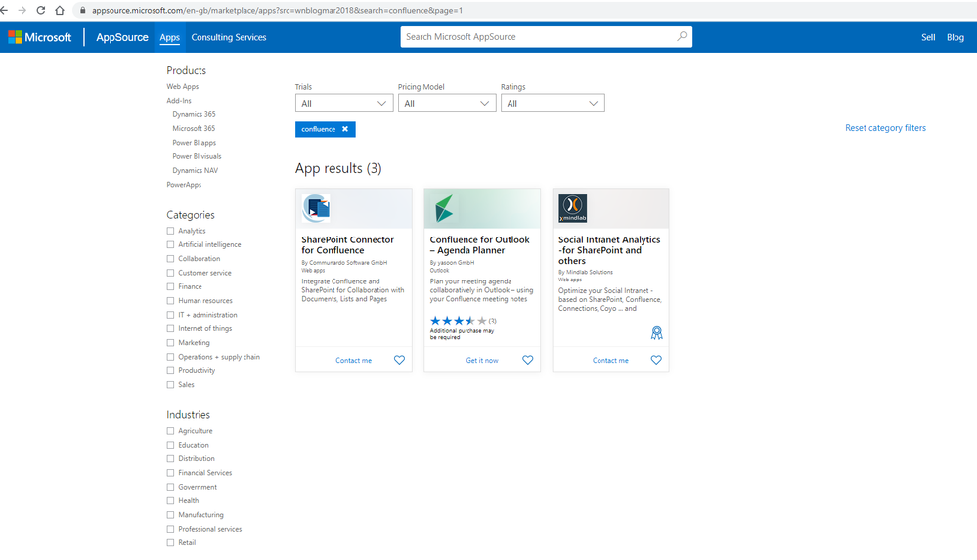Click the browser address bar URL
Image resolution: width=977 pixels, height=560 pixels.
click(277, 11)
